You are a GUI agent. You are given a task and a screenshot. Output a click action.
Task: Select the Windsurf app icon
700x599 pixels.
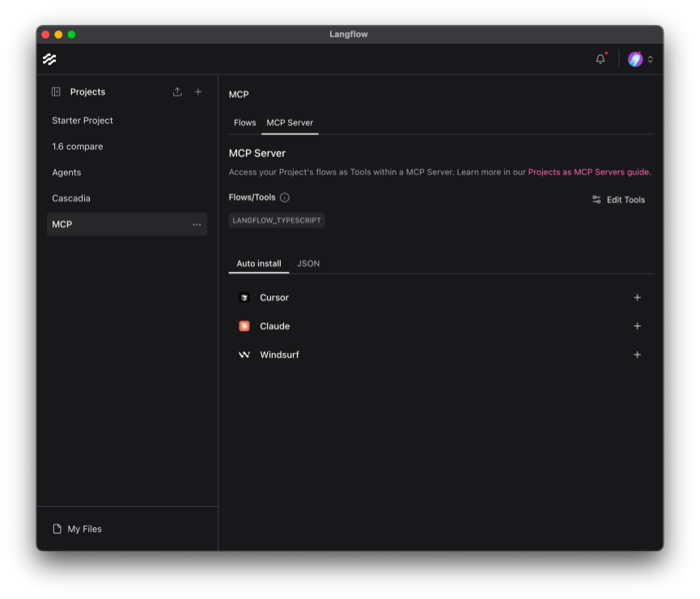point(244,354)
